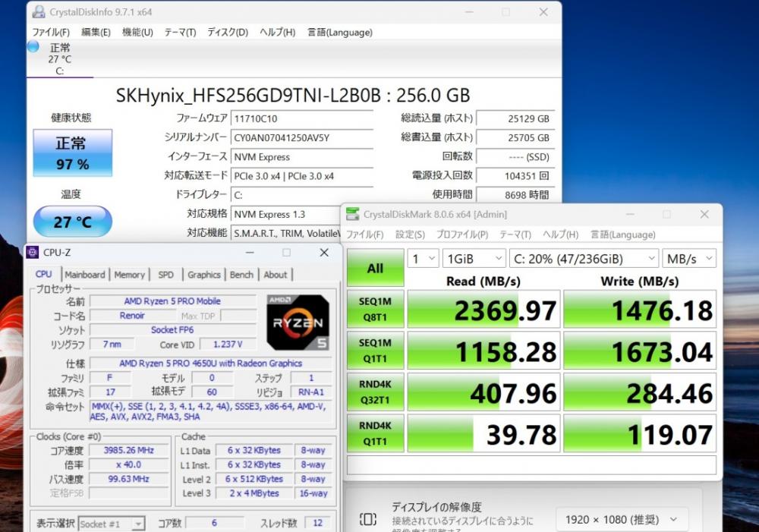Open the 1920 × 1080 resolution dropdown
This screenshot has height=532, width=759.
(622, 519)
